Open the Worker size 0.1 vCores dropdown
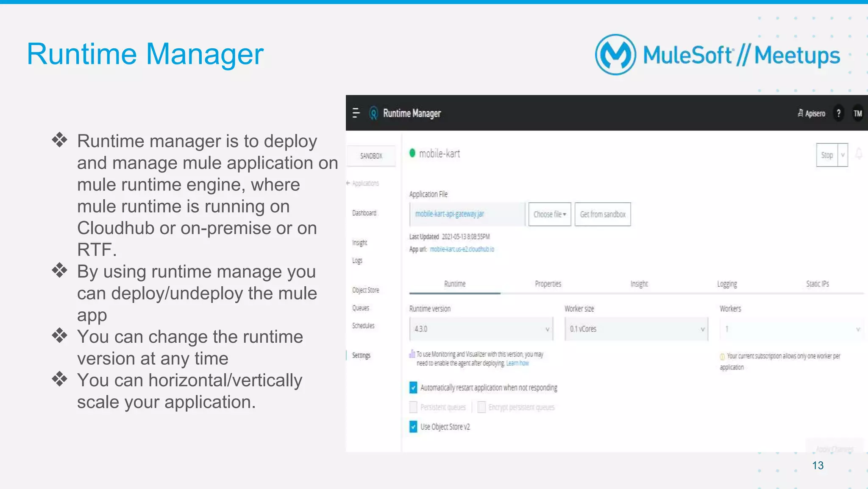Image resolution: width=868 pixels, height=489 pixels. [x=636, y=329]
